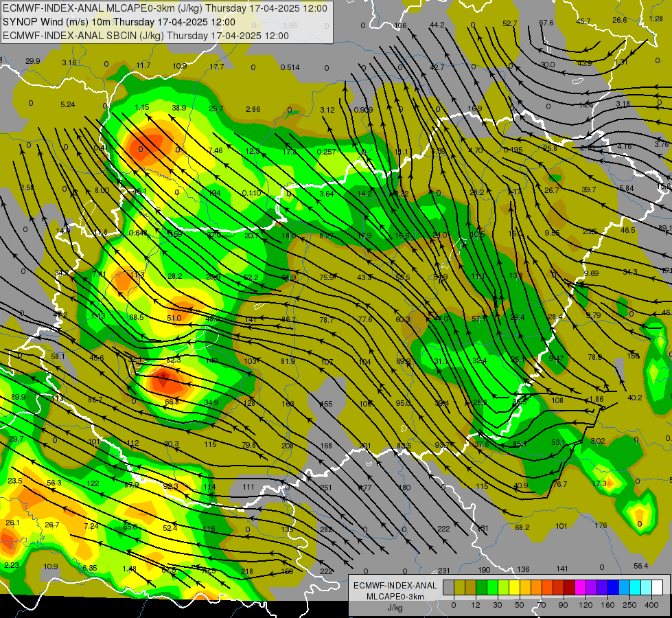Select the bright green legend swatch
The height and width of the screenshot is (618, 672).
point(492,588)
